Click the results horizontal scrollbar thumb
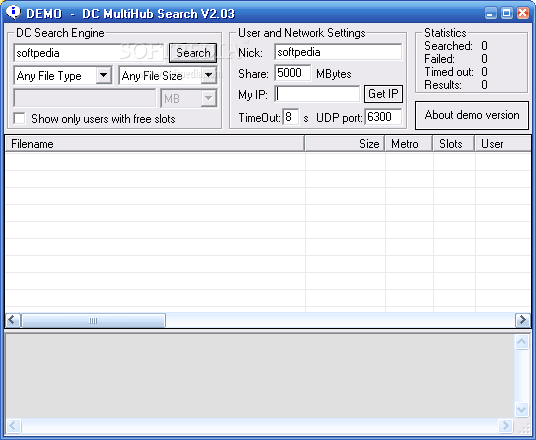Viewport: 536px width, 440px height. [93, 320]
